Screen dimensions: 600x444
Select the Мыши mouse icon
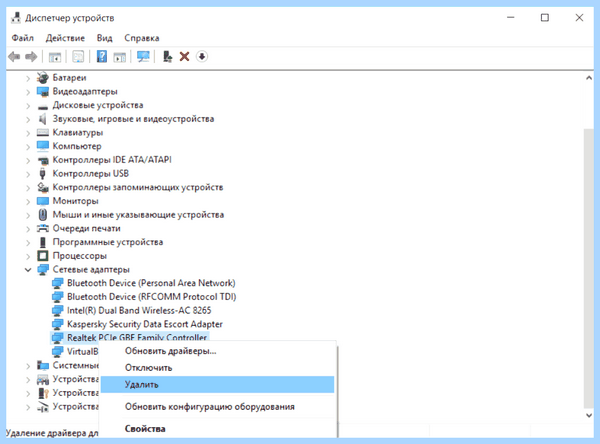(x=43, y=214)
